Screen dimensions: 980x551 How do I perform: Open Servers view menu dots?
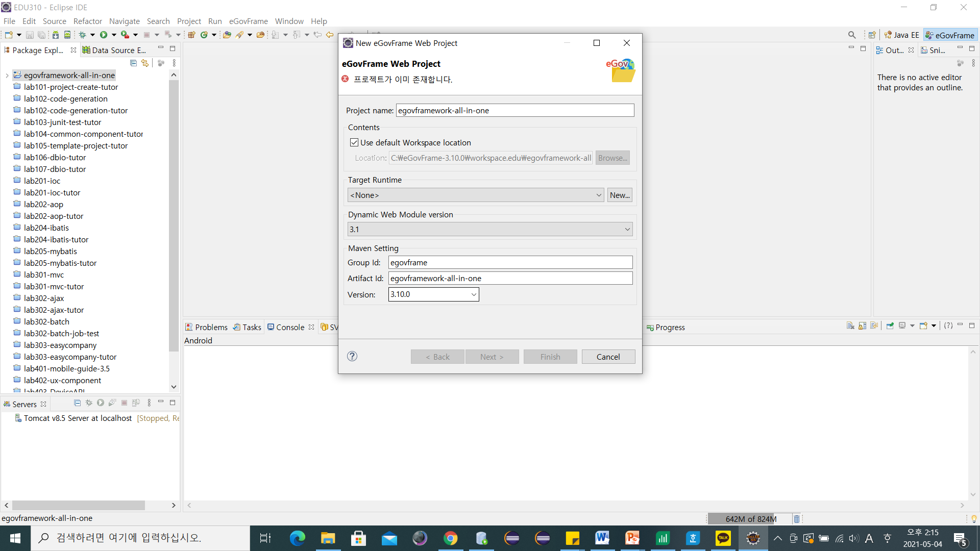149,403
